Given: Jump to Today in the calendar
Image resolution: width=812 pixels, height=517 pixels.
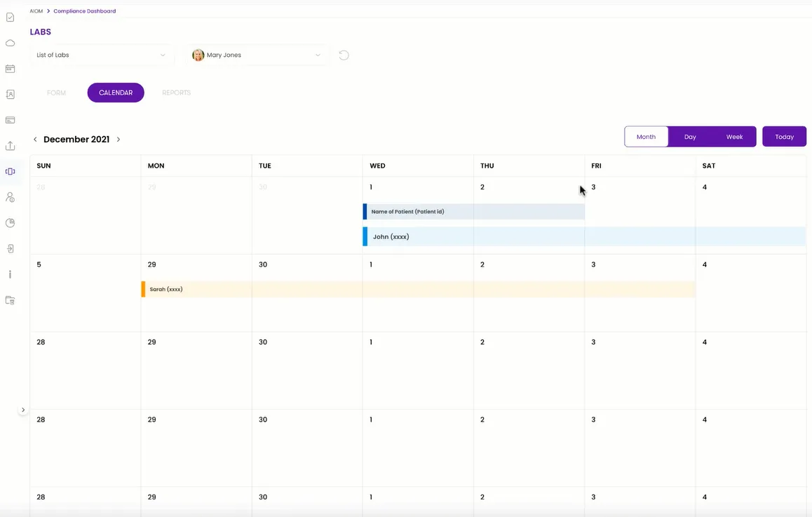Looking at the screenshot, I should pos(784,137).
